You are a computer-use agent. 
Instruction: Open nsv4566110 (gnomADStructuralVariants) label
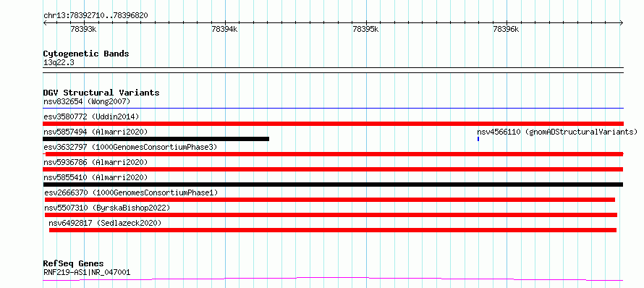(557, 132)
